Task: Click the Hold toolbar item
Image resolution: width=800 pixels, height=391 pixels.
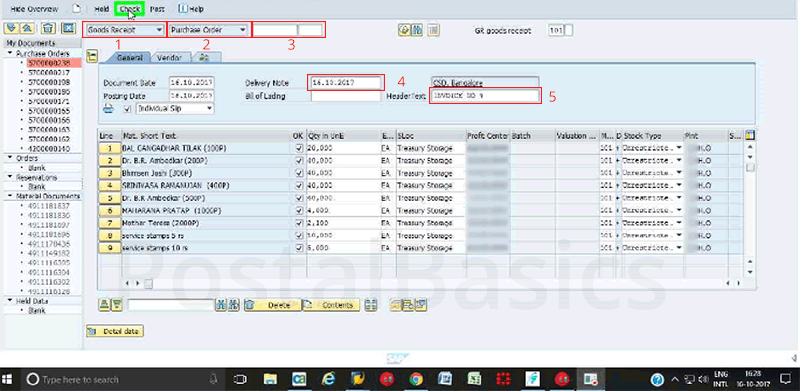Action: (102, 9)
